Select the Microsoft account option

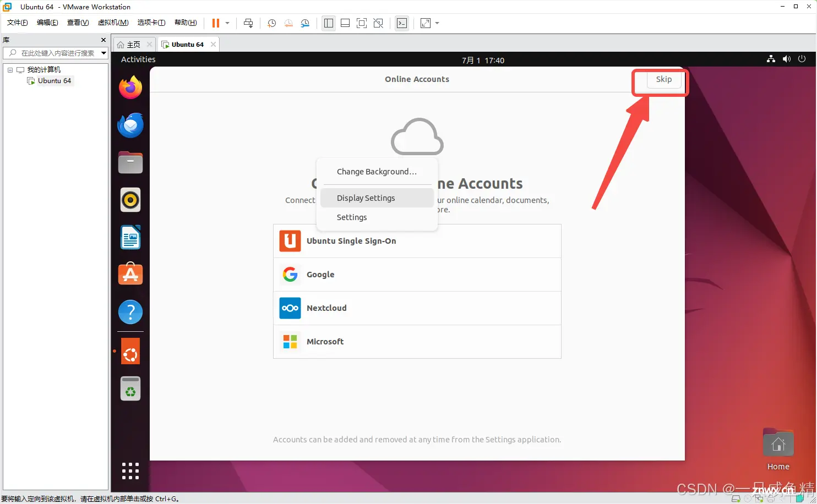coord(417,342)
